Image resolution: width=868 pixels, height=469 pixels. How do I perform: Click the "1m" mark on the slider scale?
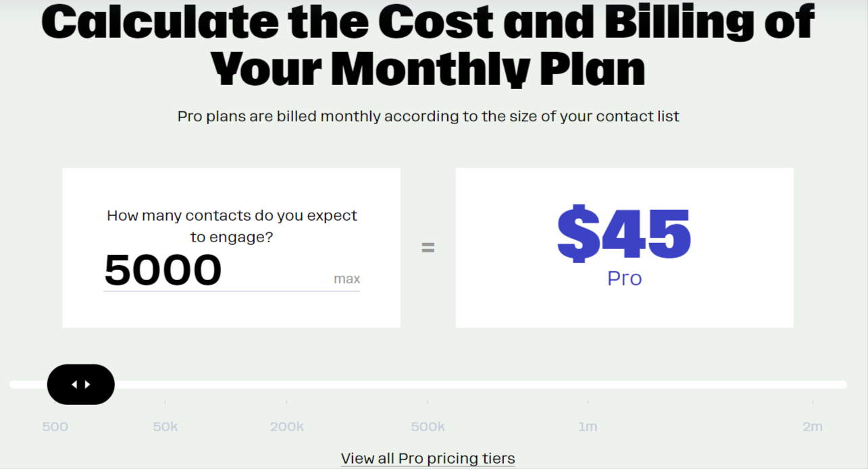click(x=588, y=426)
